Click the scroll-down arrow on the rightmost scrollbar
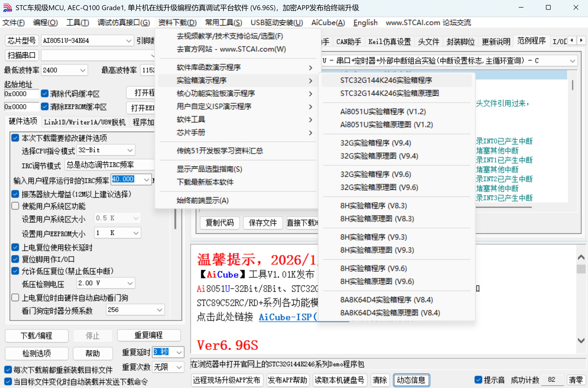 (581, 339)
